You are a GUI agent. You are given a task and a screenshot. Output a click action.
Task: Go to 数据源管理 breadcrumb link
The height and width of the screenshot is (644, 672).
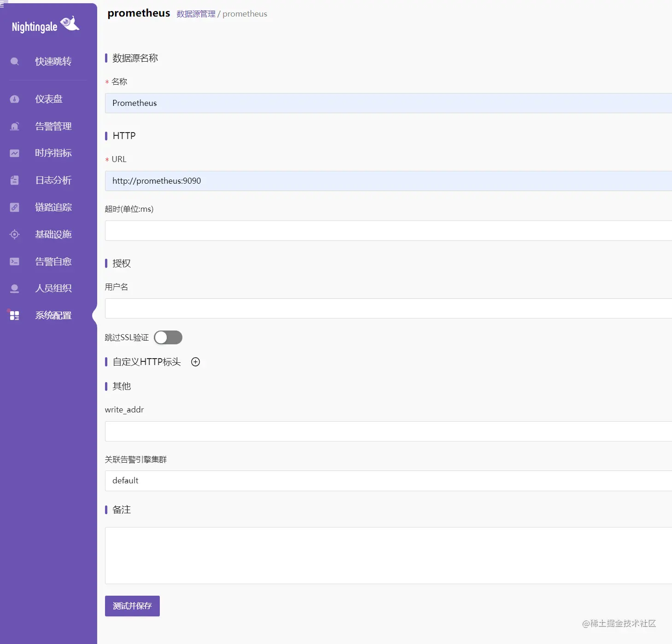coord(196,14)
